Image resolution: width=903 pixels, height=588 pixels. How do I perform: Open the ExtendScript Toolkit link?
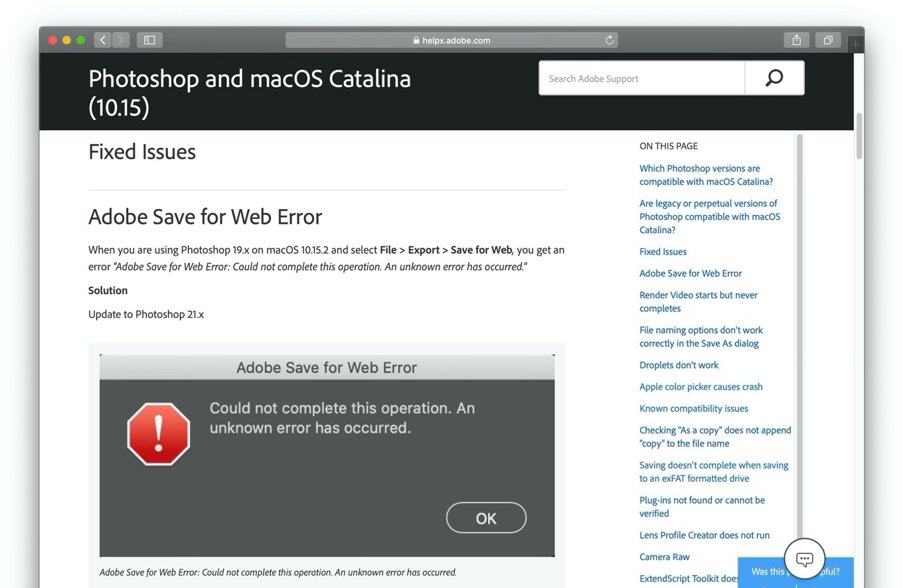[x=689, y=579]
